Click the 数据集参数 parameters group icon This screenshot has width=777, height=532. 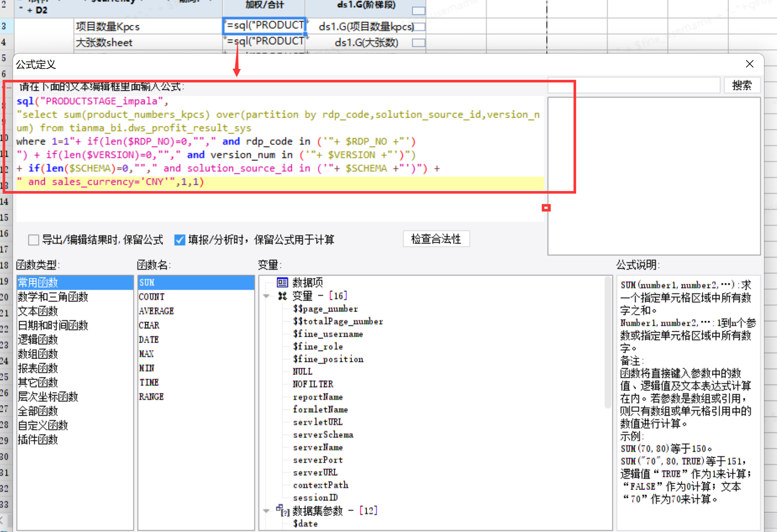point(282,510)
